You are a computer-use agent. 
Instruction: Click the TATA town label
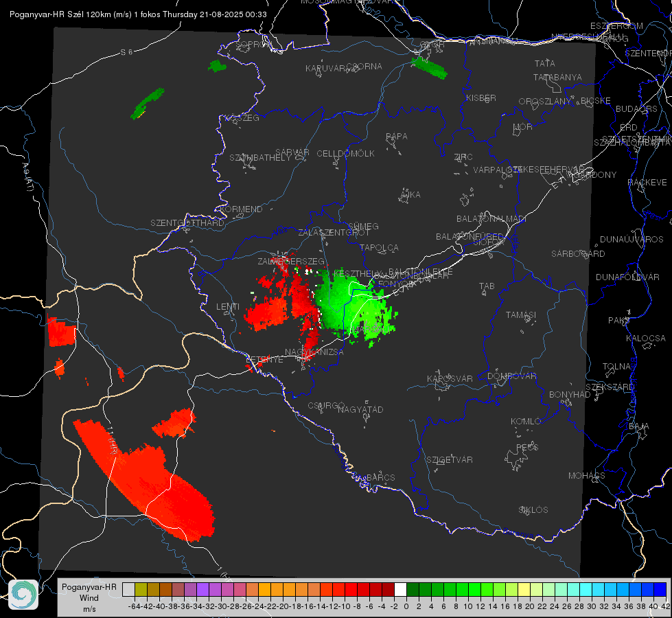point(545,63)
